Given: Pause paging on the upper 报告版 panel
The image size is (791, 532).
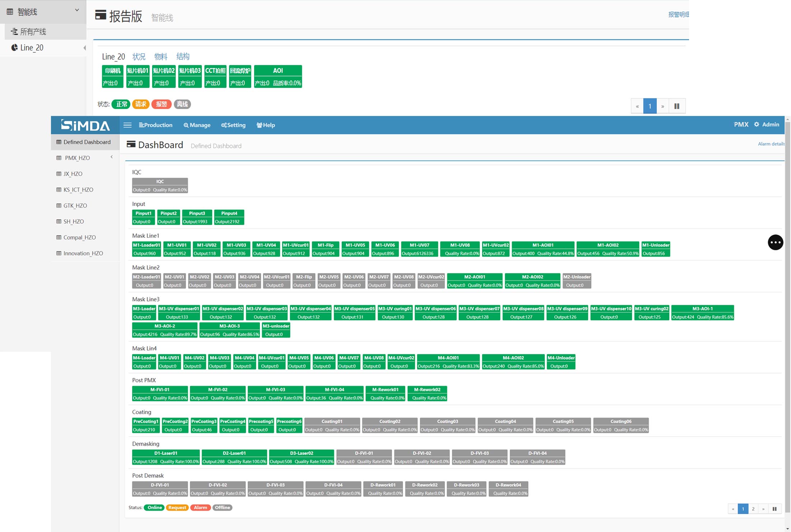Looking at the screenshot, I should click(677, 106).
